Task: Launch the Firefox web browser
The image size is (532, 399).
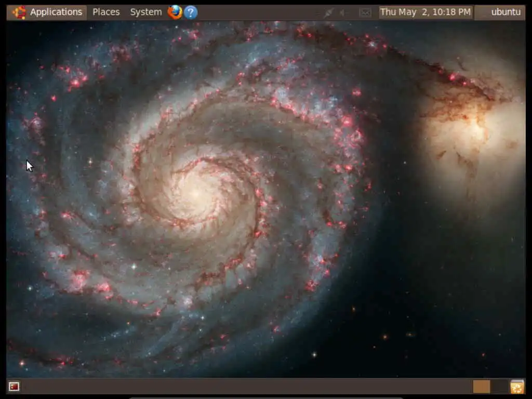Action: coord(175,12)
